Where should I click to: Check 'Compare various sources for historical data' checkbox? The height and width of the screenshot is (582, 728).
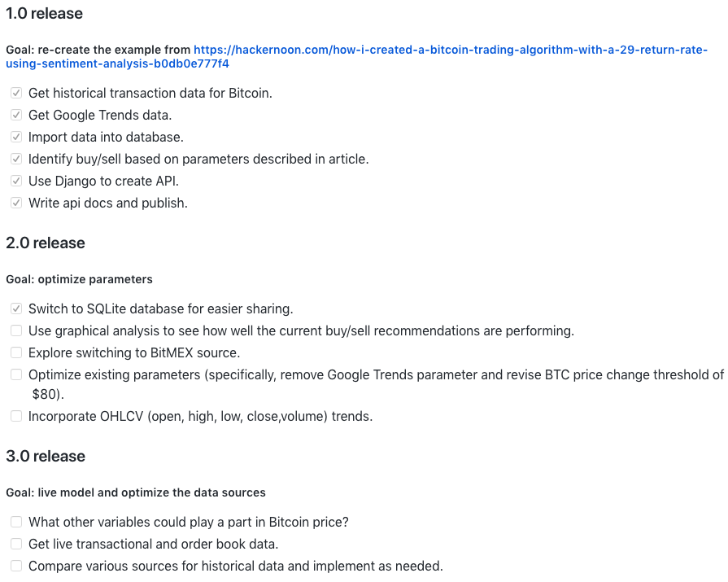[16, 566]
